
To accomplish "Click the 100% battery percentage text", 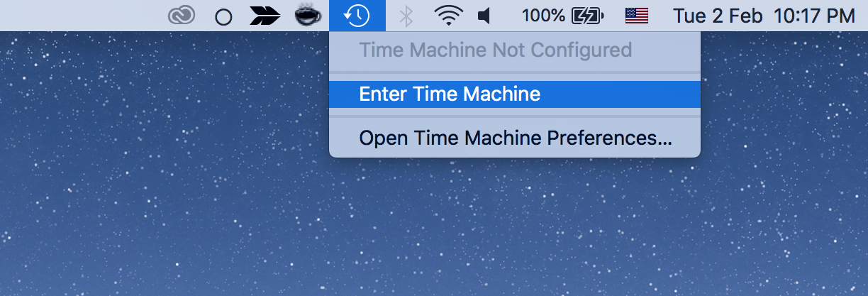I will point(543,16).
